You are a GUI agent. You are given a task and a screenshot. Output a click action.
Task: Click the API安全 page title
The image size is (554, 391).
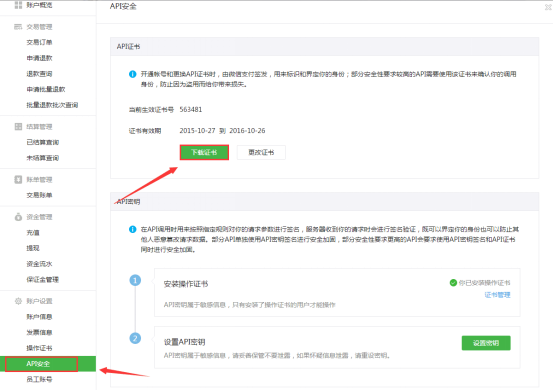[123, 6]
